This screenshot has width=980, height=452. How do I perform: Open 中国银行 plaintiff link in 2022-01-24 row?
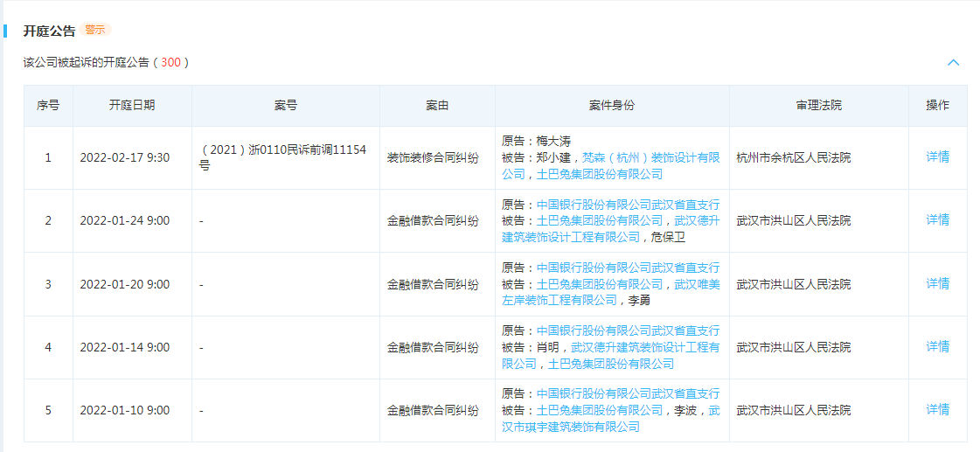(x=628, y=205)
